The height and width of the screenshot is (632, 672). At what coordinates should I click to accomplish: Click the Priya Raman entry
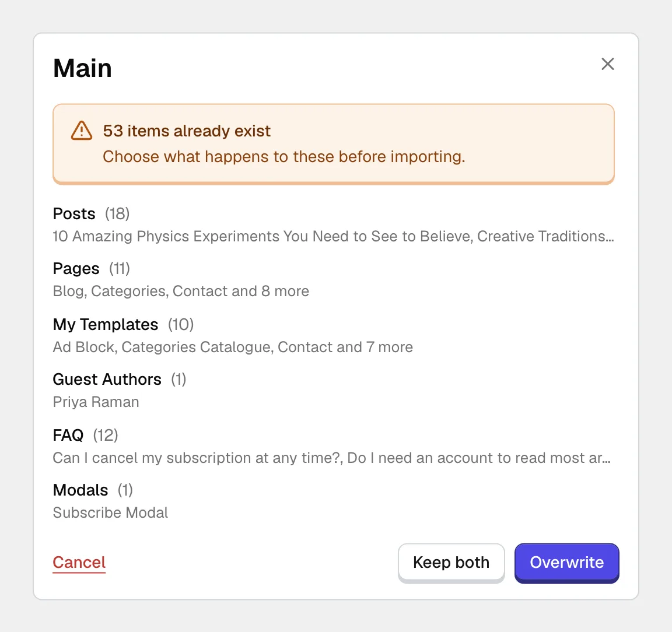coord(96,402)
